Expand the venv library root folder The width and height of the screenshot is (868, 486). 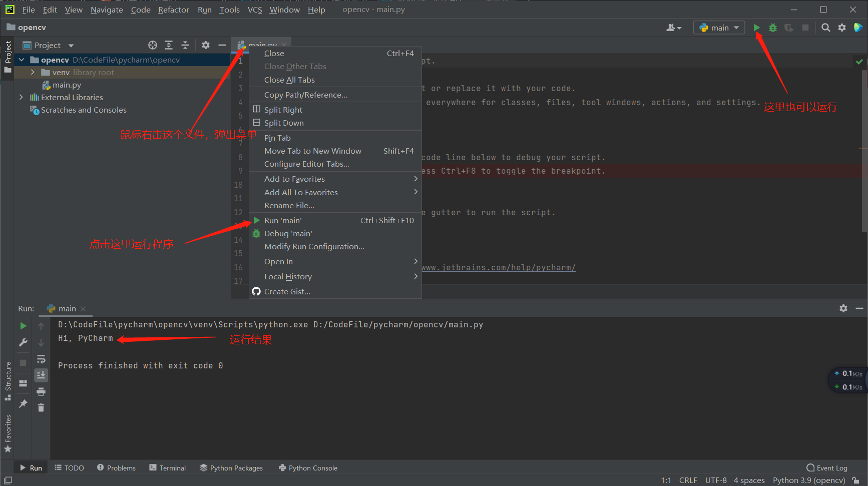point(33,72)
